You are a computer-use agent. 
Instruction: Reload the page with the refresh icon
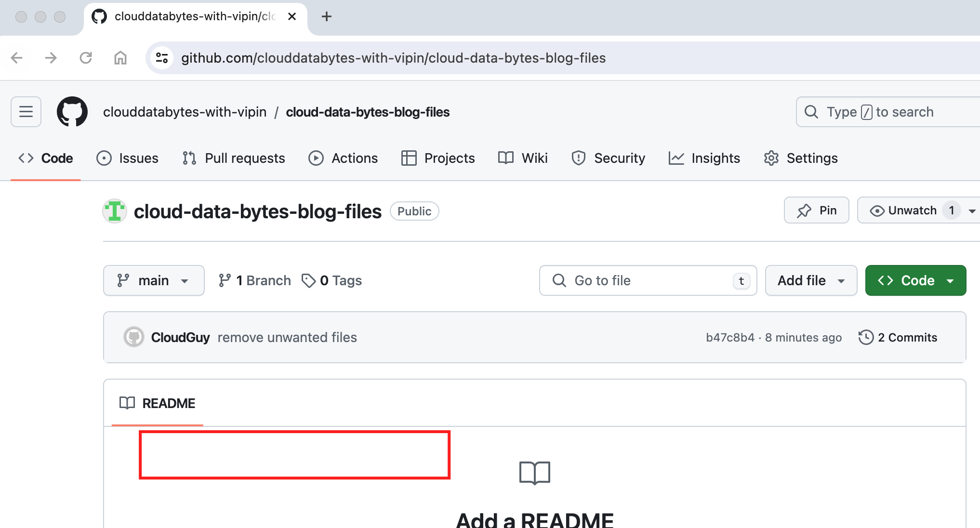click(x=86, y=58)
